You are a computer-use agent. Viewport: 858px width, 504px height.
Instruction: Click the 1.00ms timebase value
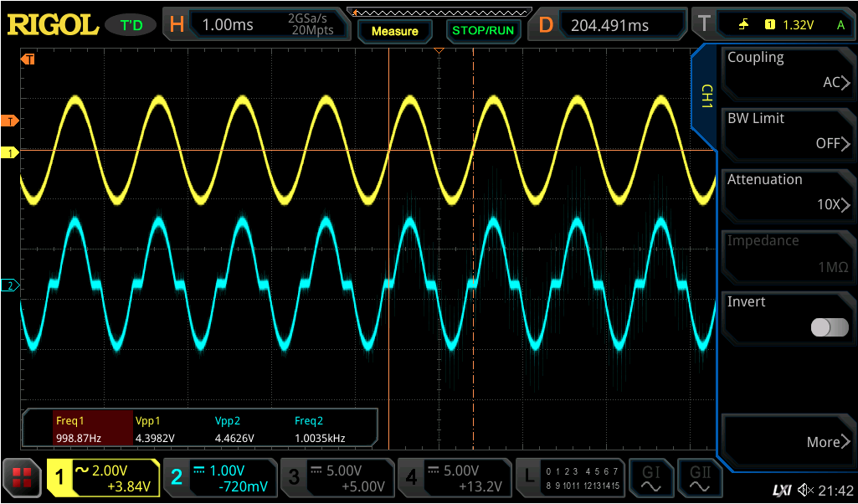pos(228,24)
